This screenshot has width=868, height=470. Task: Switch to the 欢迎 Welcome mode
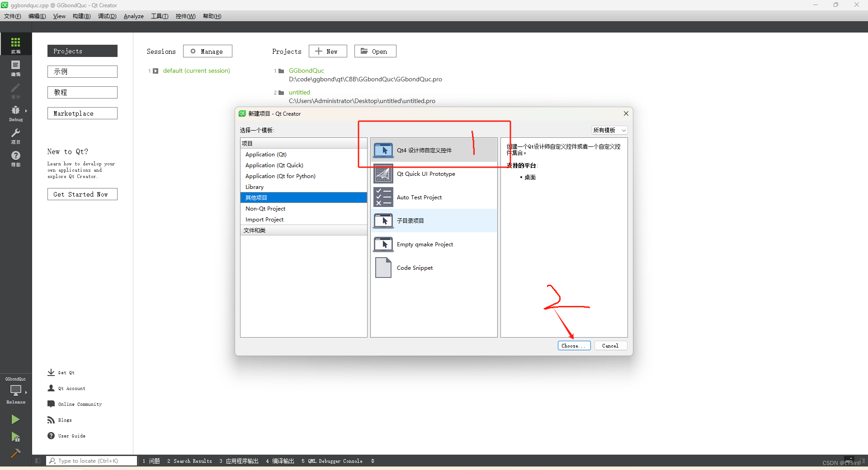tap(16, 45)
